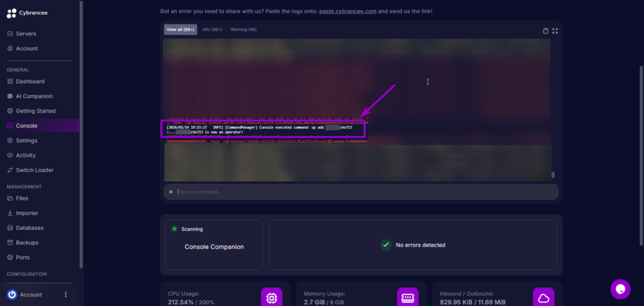Click the Console Companion card
Screen dimensions: 644x306
214,246
